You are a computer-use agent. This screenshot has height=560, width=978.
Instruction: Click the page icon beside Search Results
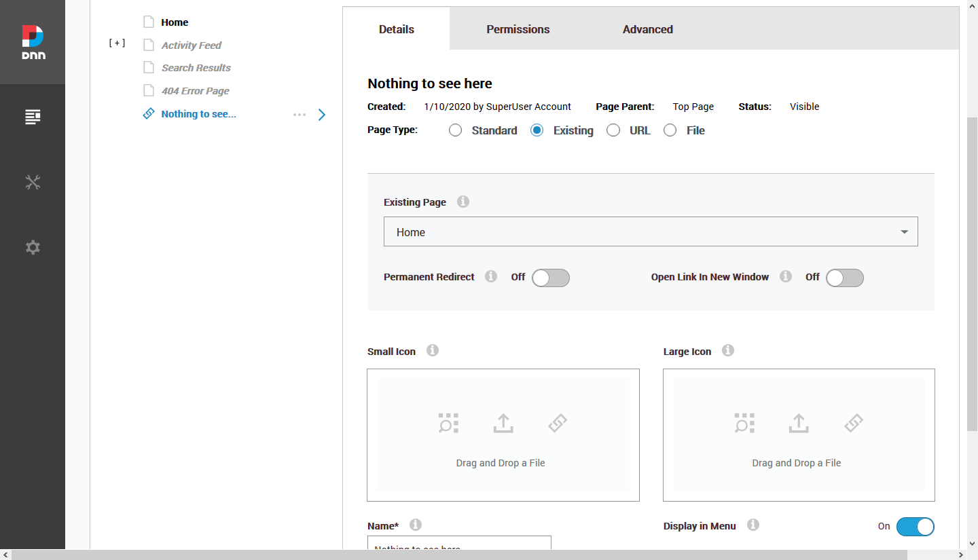click(149, 67)
